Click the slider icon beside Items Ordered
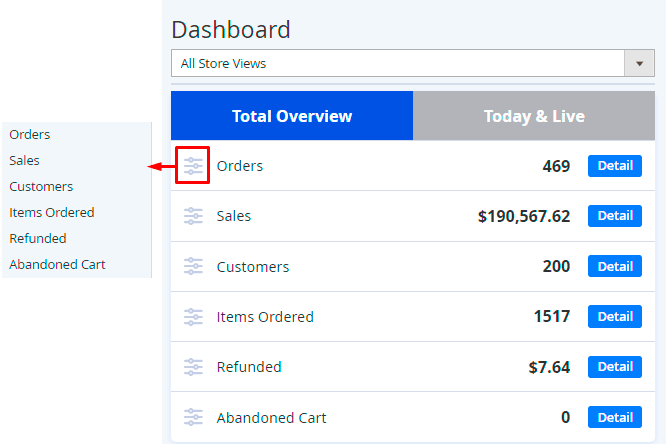668x444 pixels. coord(193,317)
